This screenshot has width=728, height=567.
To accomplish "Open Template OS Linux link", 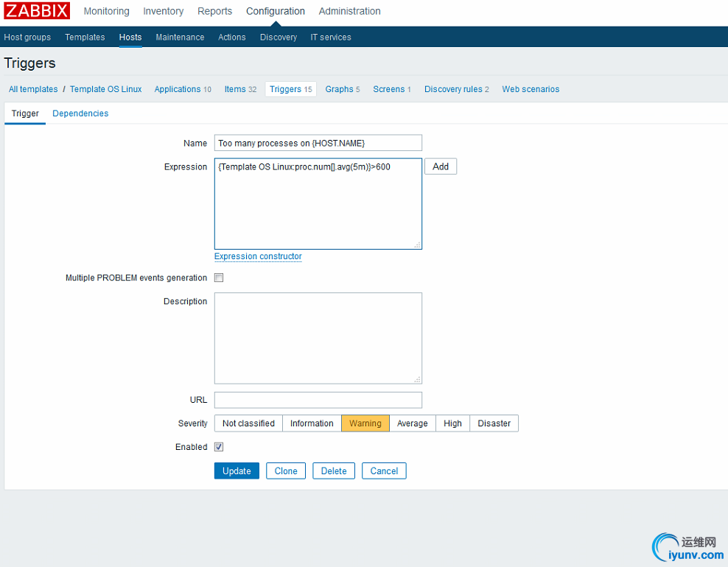I will tap(106, 89).
